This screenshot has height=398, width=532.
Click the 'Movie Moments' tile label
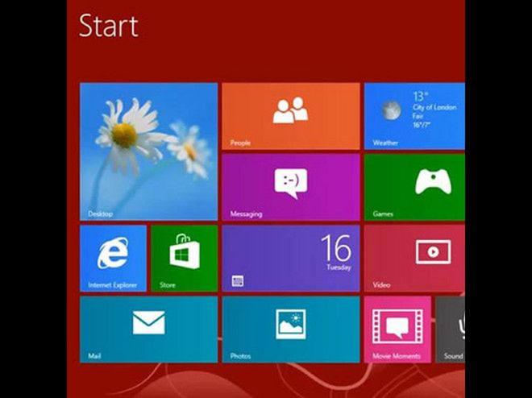[397, 356]
